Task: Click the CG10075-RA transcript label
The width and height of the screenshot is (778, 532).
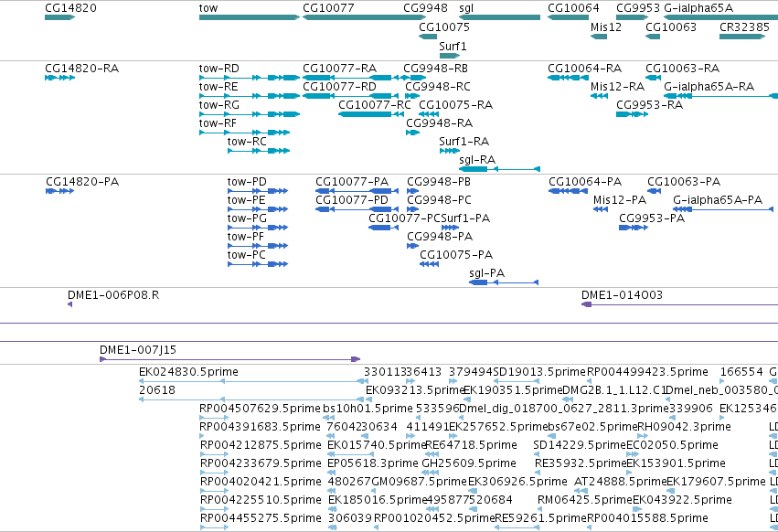Action: pos(455,105)
